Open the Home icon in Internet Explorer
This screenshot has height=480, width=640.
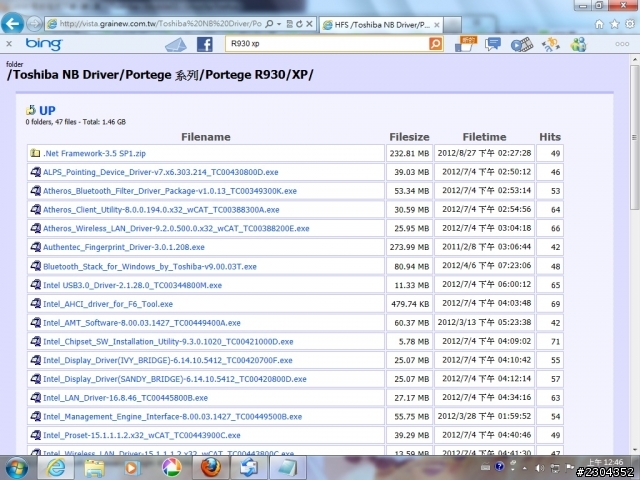click(x=599, y=24)
